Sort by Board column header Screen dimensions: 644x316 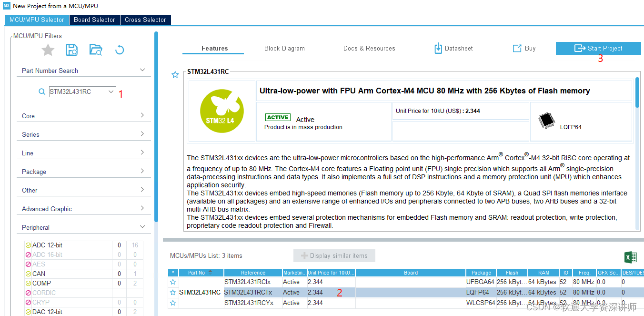click(x=411, y=273)
